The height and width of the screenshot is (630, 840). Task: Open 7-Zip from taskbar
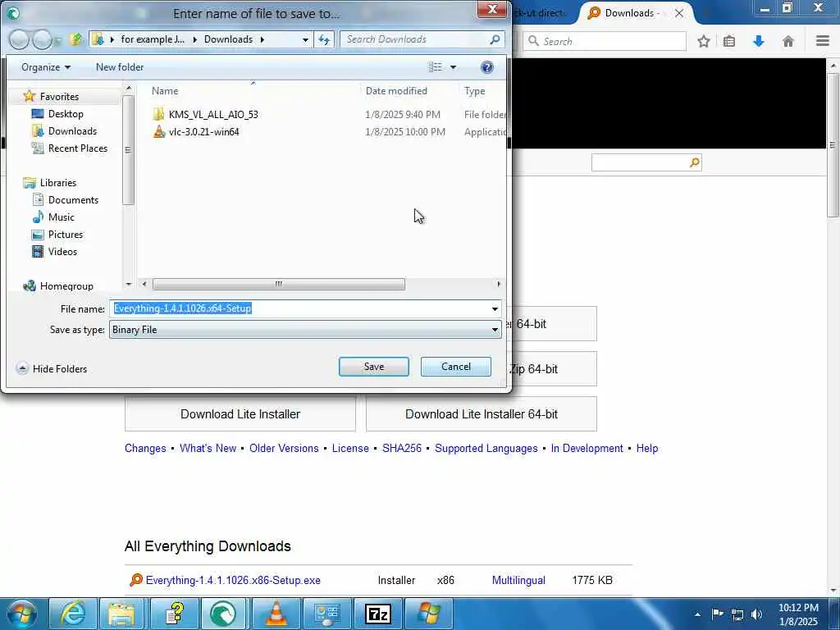click(377, 614)
